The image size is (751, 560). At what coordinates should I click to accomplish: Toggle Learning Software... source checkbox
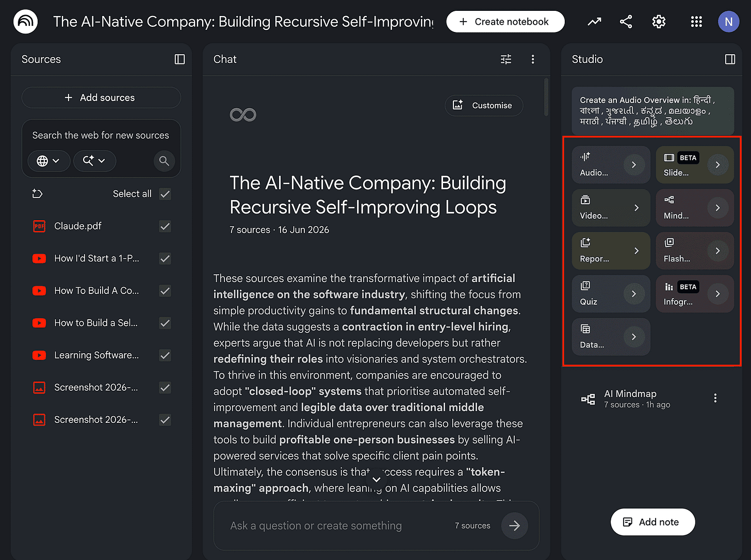pos(165,355)
